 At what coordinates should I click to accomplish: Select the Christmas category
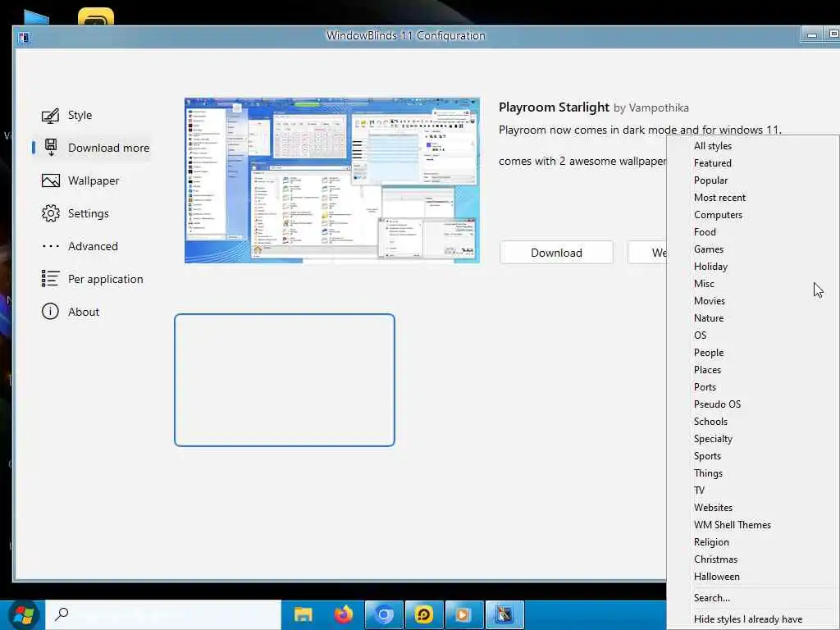[x=715, y=559]
